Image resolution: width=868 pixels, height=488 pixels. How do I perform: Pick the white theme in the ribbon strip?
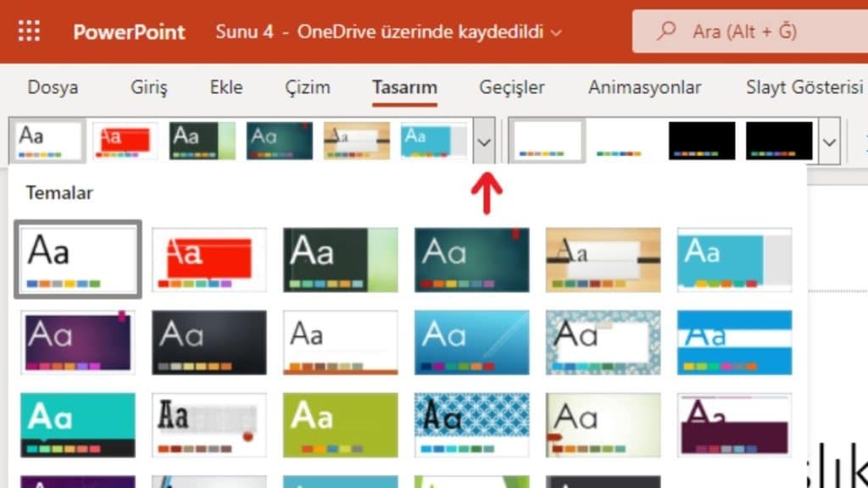point(47,141)
